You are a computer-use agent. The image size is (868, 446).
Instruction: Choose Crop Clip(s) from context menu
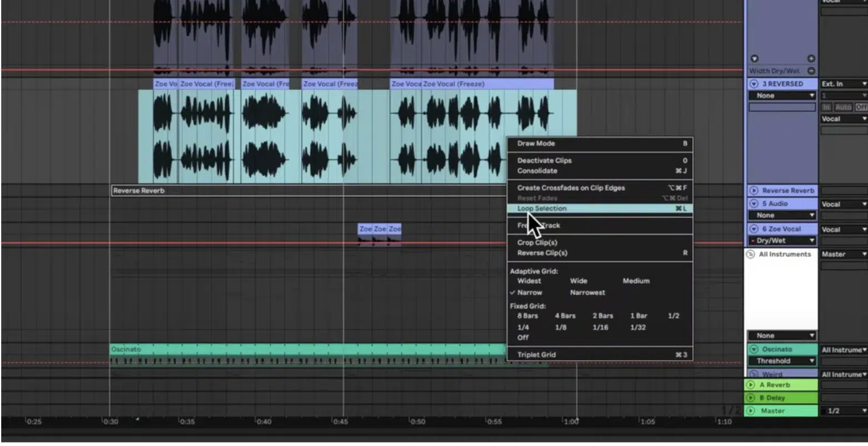tap(600, 242)
